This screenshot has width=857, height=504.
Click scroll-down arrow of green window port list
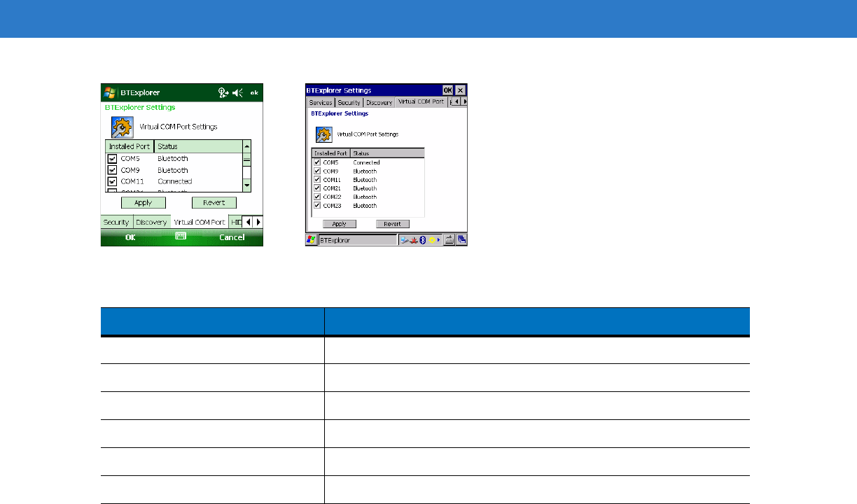(x=246, y=185)
